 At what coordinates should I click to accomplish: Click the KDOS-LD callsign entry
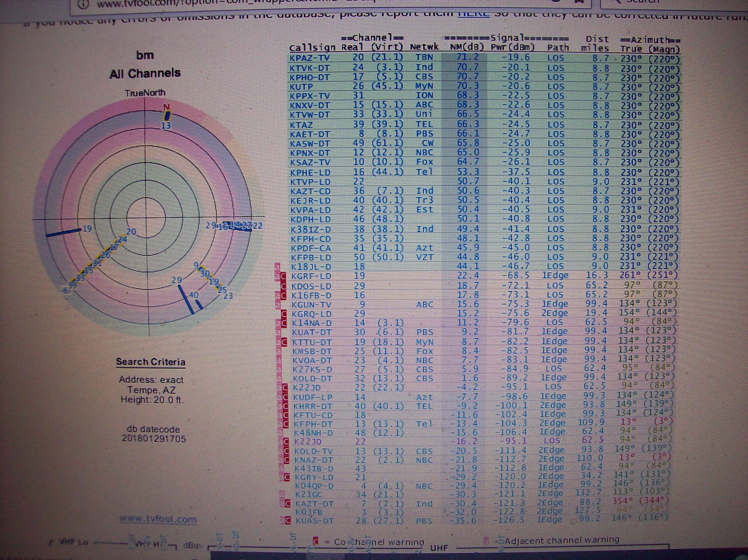pos(311,286)
